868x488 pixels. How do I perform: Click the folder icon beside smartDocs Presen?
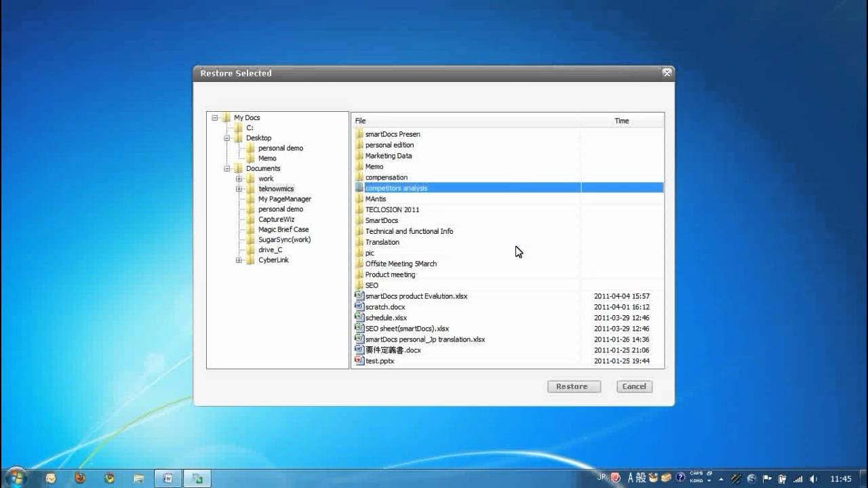[x=359, y=134]
